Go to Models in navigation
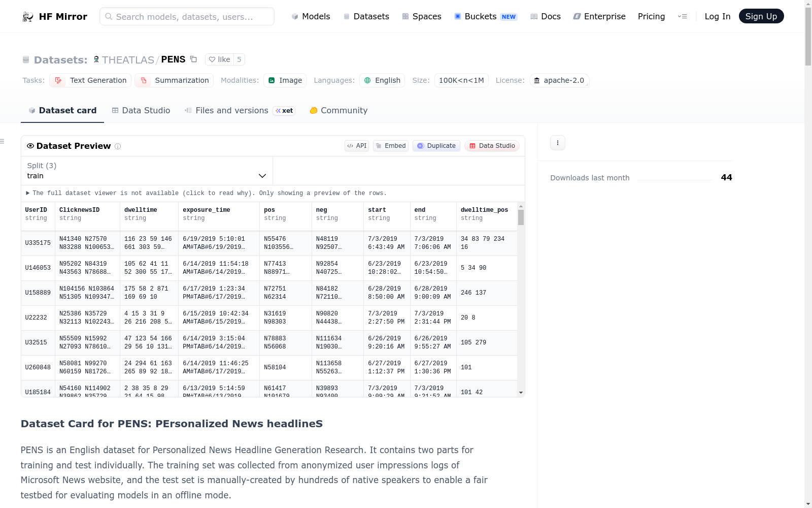 [311, 17]
